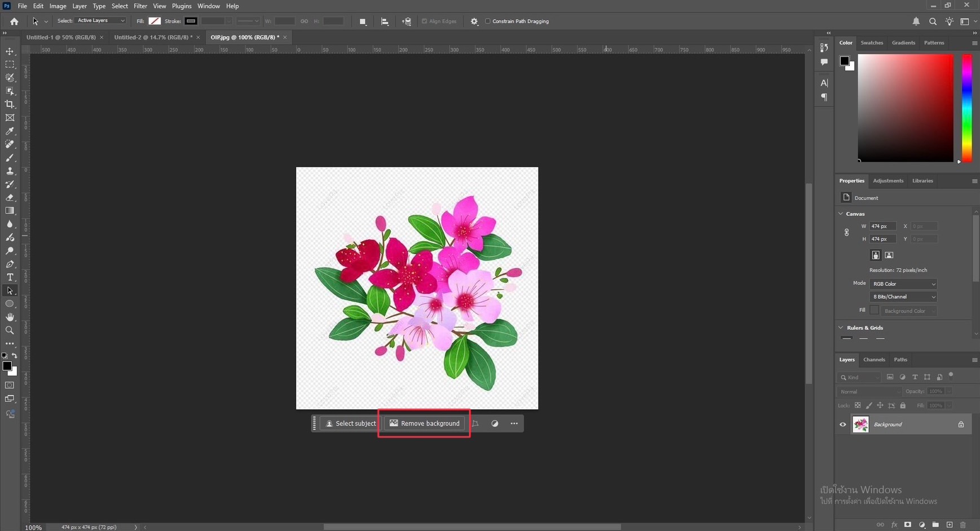Viewport: 980px width, 531px height.
Task: Select the Eyedropper tool
Action: pyautogui.click(x=10, y=131)
